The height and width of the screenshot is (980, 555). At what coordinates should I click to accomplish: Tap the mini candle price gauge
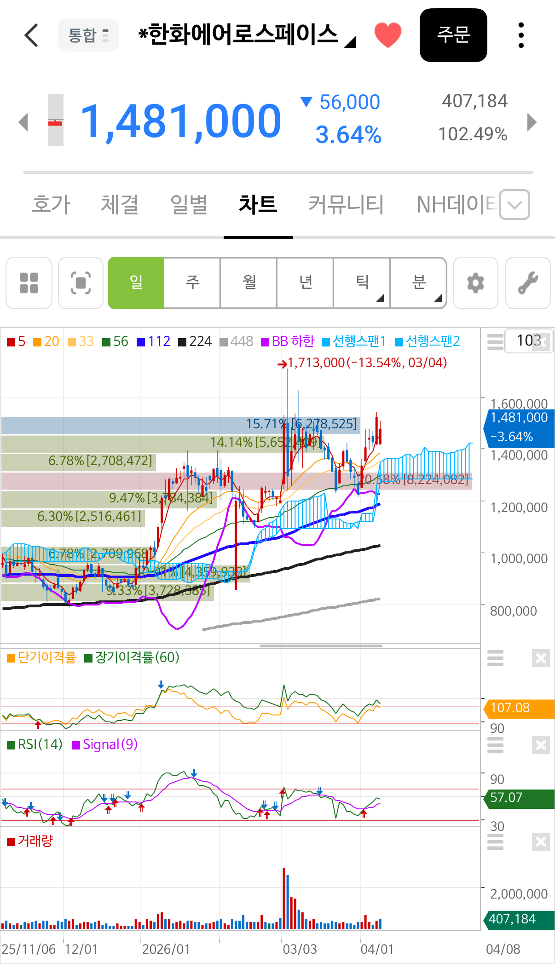pos(56,120)
